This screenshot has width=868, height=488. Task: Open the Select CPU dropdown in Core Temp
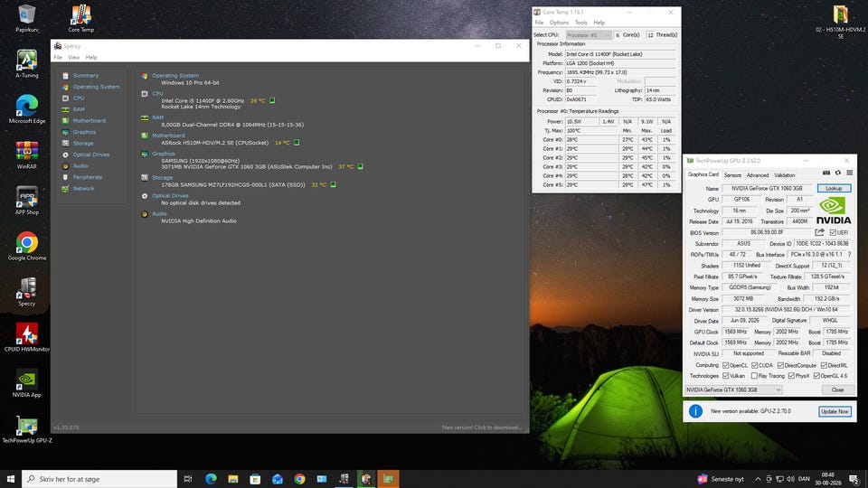[589, 35]
